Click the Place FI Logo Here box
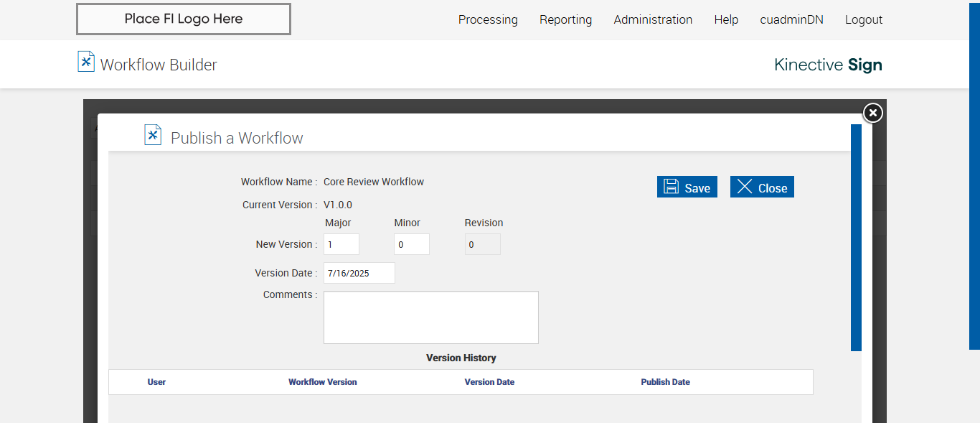Image resolution: width=980 pixels, height=423 pixels. click(184, 19)
